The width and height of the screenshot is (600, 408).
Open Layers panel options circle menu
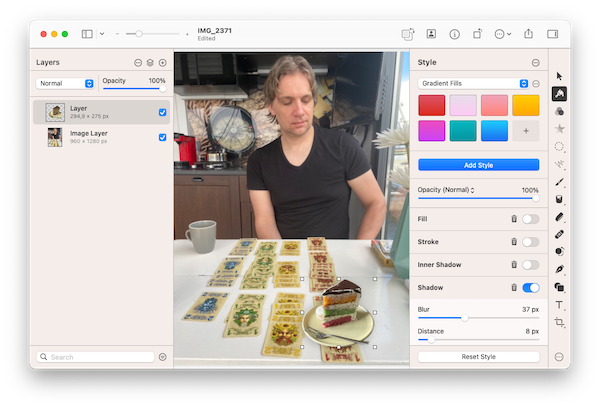point(138,63)
